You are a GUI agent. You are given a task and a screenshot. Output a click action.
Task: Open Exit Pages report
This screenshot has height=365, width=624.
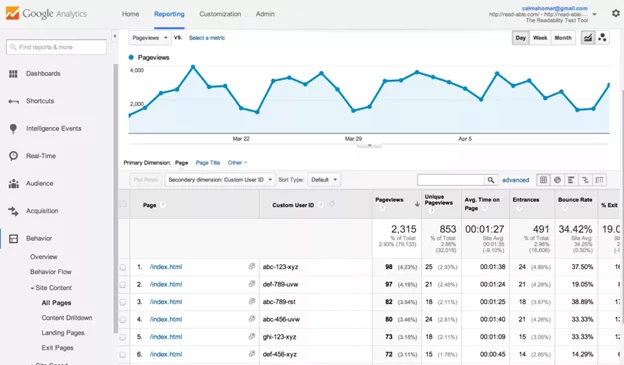57,348
